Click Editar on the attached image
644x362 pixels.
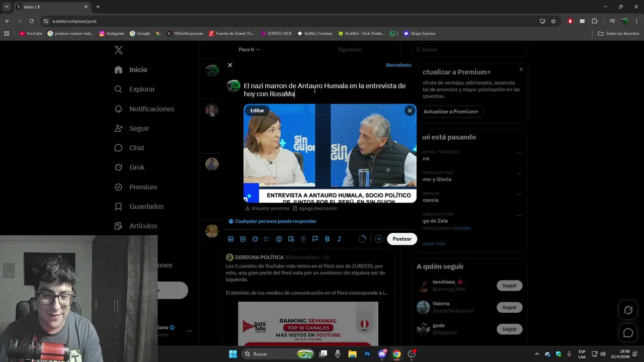[257, 111]
